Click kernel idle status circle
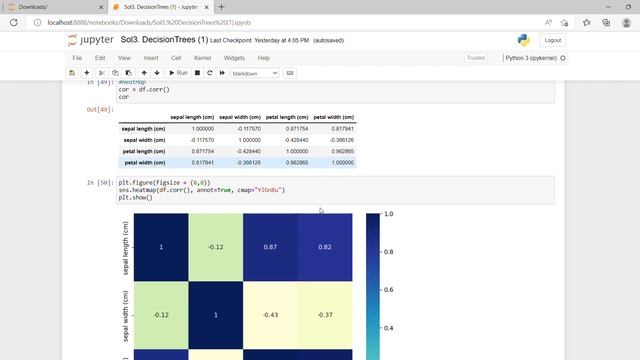Image resolution: width=640 pixels, height=360 pixels. point(563,58)
